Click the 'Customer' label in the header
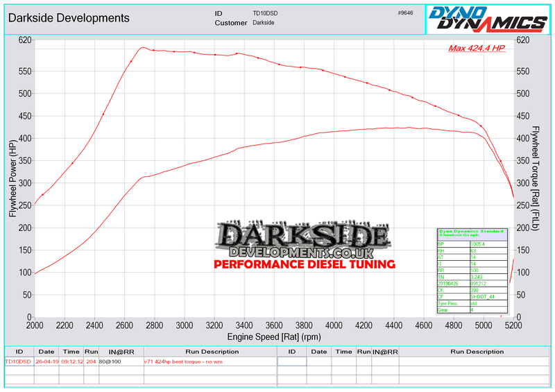555x392 pixels. (231, 23)
